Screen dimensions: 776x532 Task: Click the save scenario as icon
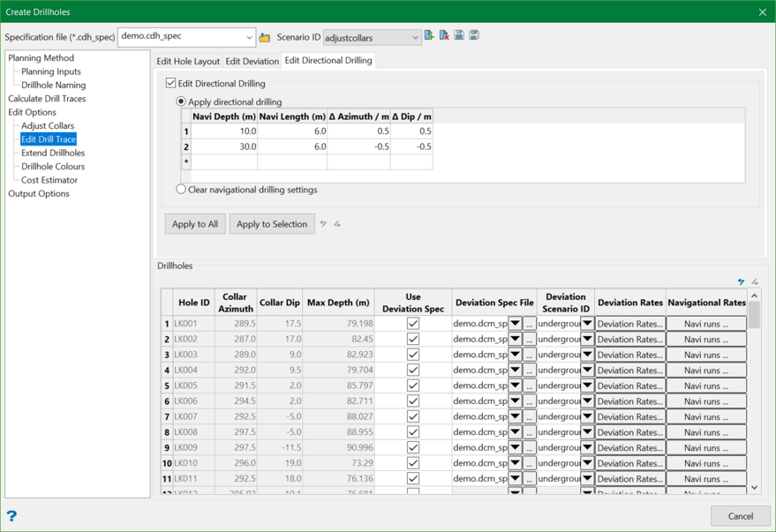pos(474,36)
